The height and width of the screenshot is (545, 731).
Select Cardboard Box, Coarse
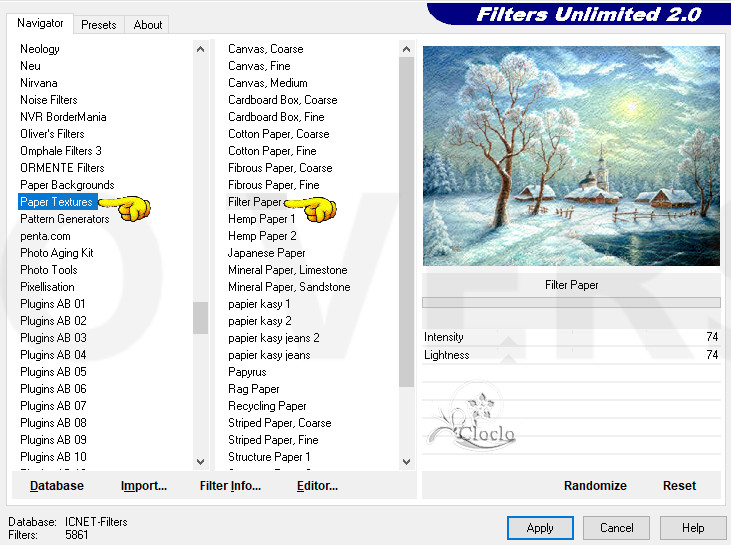tap(283, 100)
